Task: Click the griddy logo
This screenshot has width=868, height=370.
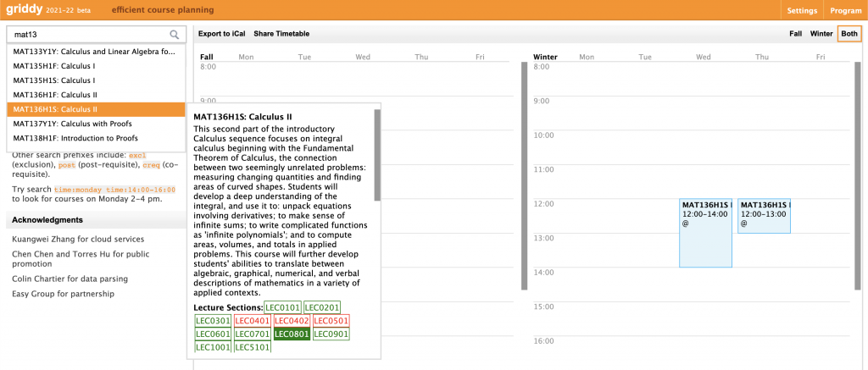Action: point(22,10)
